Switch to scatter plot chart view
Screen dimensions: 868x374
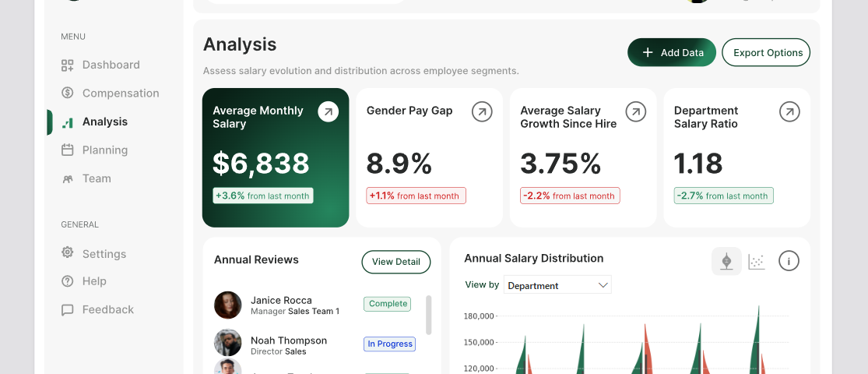tap(756, 262)
